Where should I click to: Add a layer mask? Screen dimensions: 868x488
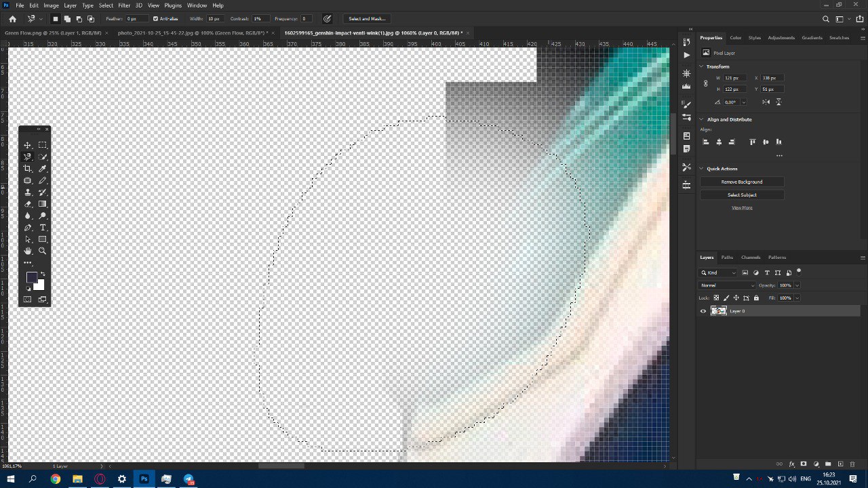804,464
